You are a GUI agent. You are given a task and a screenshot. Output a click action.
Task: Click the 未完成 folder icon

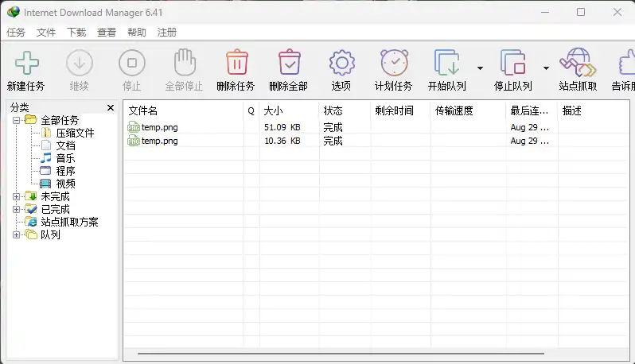point(31,196)
